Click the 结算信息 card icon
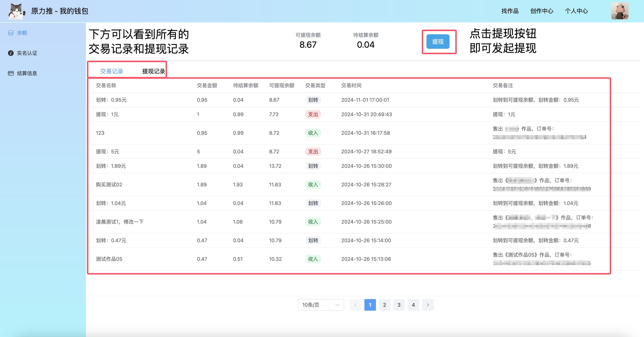The image size is (644, 337). (x=11, y=73)
